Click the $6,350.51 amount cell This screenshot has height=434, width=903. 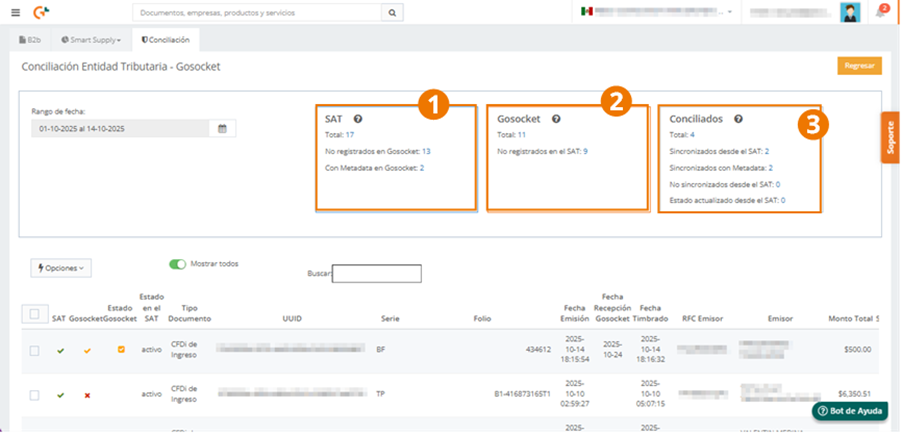point(854,394)
